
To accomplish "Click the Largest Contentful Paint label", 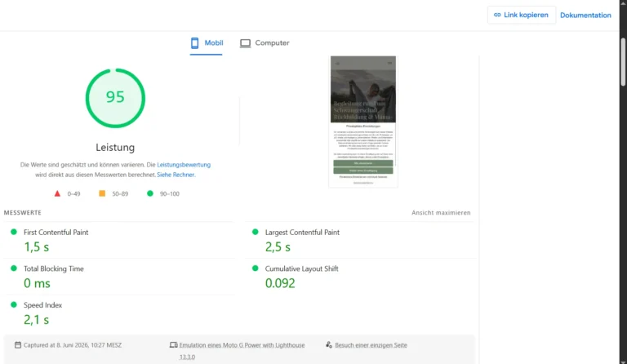I will click(302, 232).
